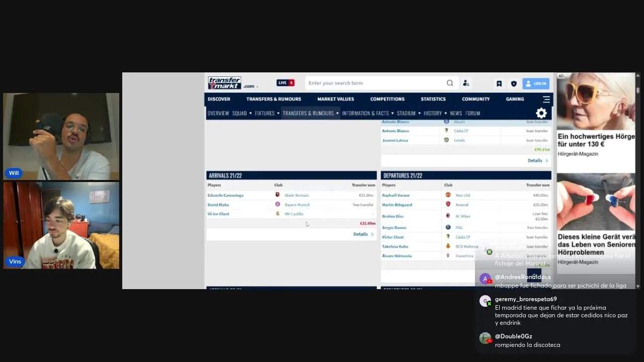Expand the domain selector next to .com
The width and height of the screenshot is (644, 362).
(257, 87)
